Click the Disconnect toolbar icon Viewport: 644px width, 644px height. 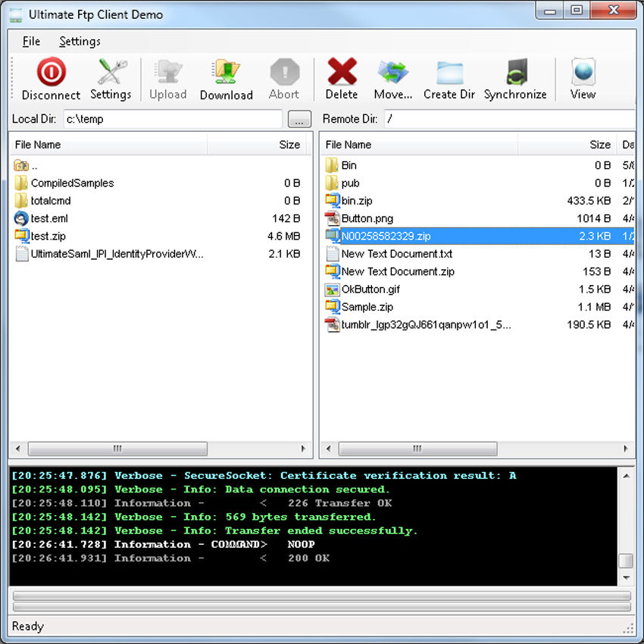click(x=51, y=72)
